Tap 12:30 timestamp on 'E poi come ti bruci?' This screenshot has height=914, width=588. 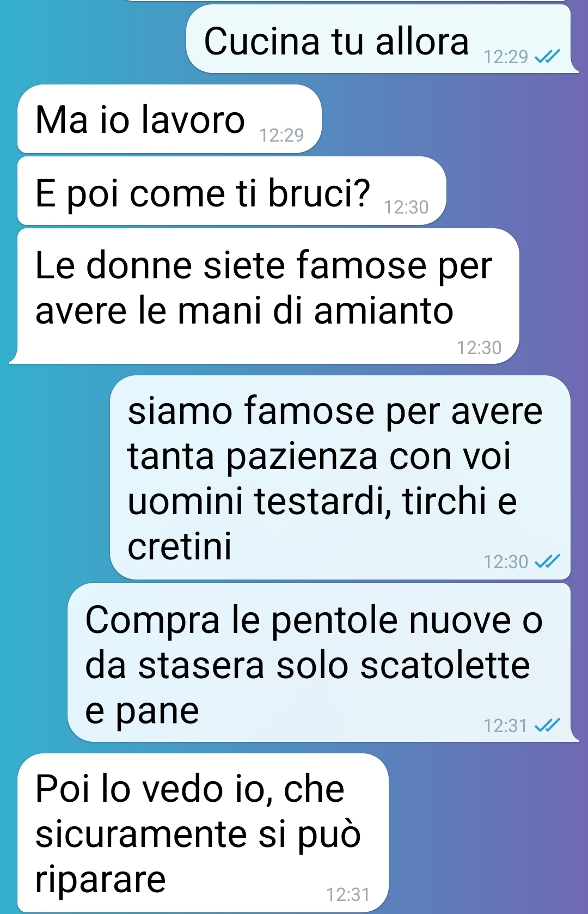coord(406,207)
